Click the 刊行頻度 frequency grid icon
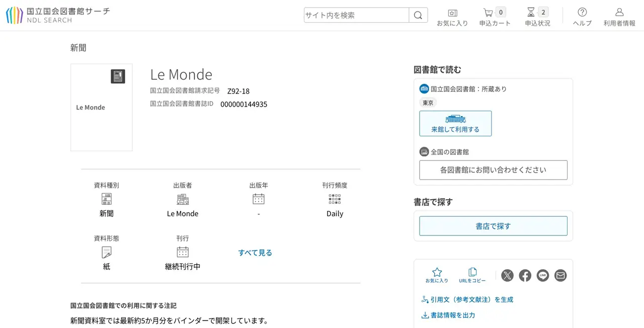The width and height of the screenshot is (644, 328). (x=335, y=199)
